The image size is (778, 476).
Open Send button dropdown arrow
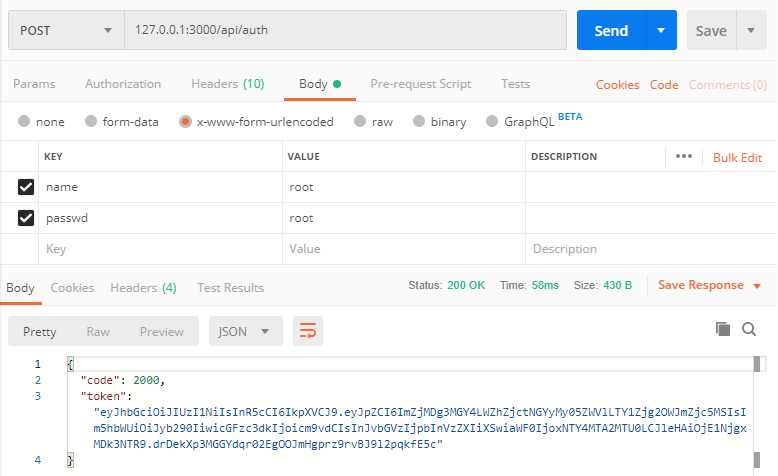coord(661,30)
